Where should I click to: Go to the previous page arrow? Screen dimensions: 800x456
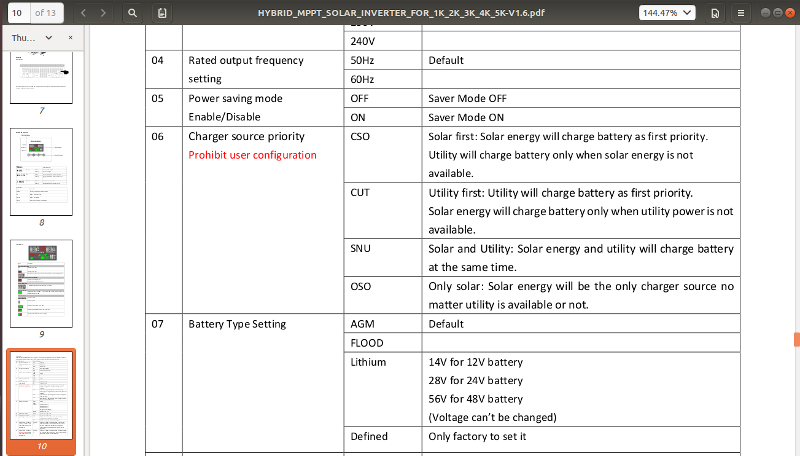point(83,13)
